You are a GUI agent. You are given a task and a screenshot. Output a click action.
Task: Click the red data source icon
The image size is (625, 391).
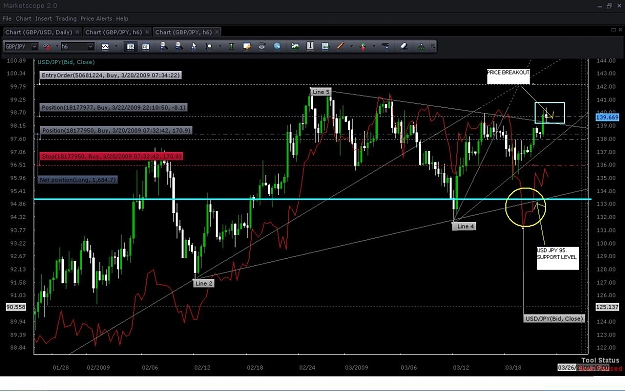[x=47, y=47]
